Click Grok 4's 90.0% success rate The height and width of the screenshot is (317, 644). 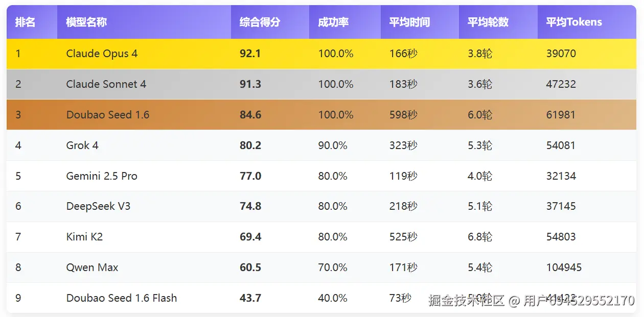[x=333, y=145]
